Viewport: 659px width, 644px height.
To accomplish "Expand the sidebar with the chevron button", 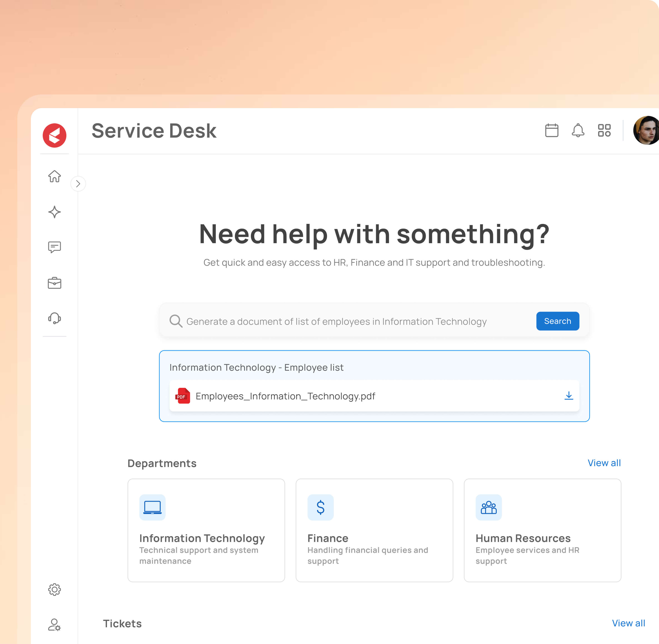I will tap(78, 184).
